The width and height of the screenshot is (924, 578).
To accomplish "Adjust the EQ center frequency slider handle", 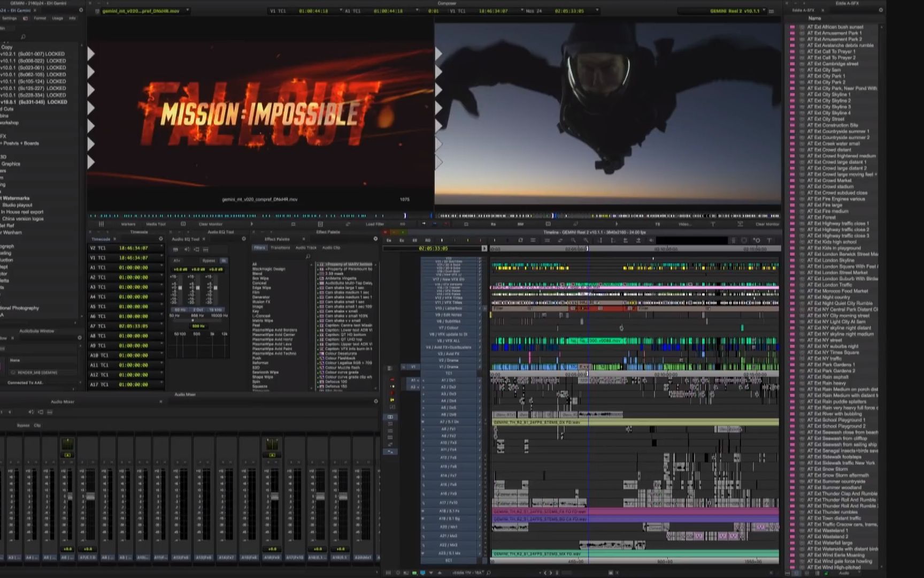I will [192, 320].
